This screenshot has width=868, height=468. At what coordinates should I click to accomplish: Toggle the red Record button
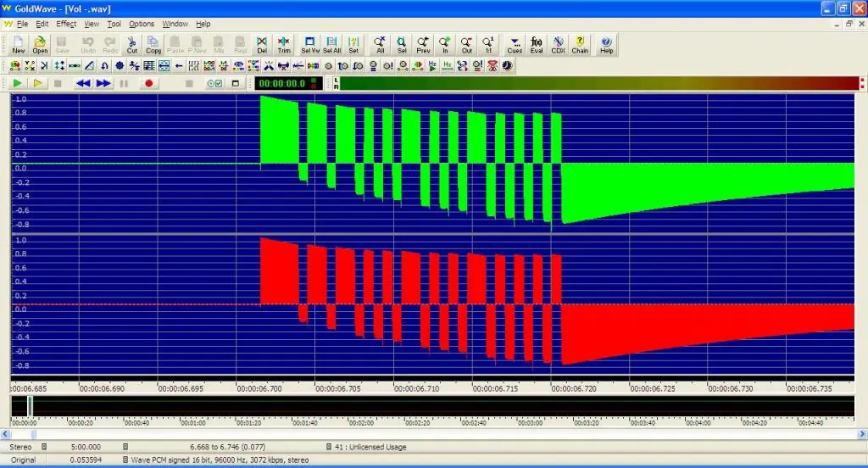148,84
